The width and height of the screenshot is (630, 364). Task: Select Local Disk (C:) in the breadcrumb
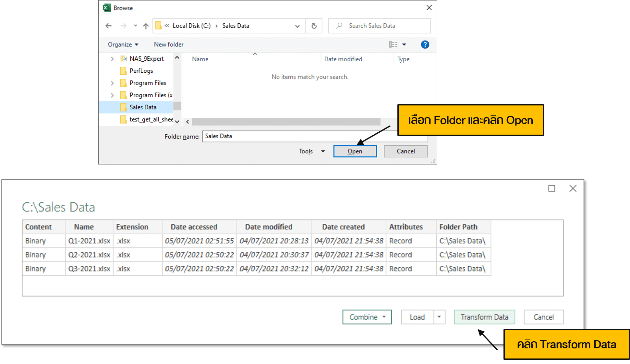(x=192, y=26)
